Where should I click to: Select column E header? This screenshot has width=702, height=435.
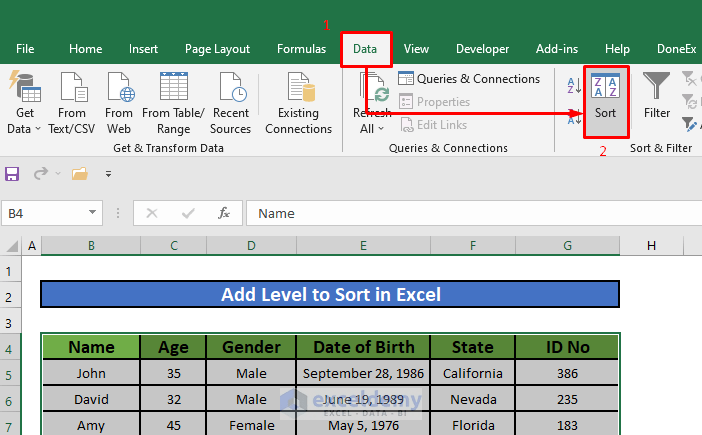coord(363,246)
